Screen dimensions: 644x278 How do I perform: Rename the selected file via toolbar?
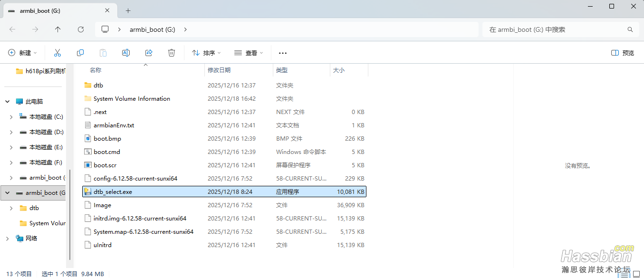click(x=126, y=53)
